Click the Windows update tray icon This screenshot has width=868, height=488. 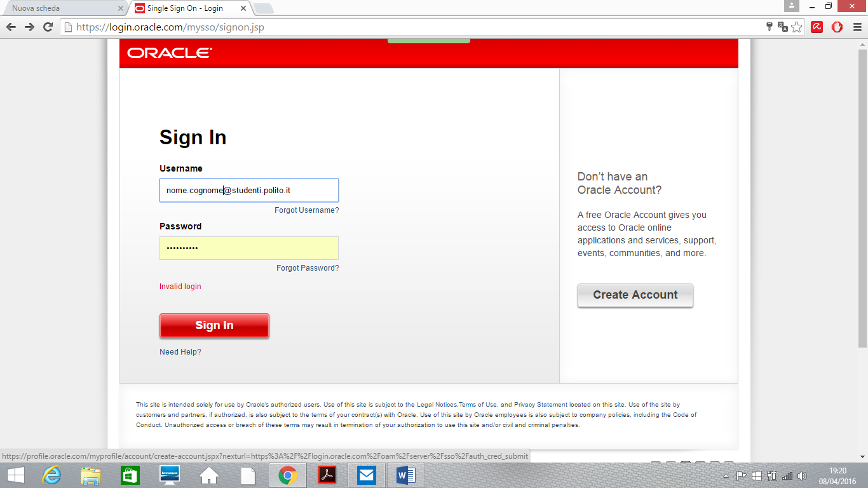(757, 476)
